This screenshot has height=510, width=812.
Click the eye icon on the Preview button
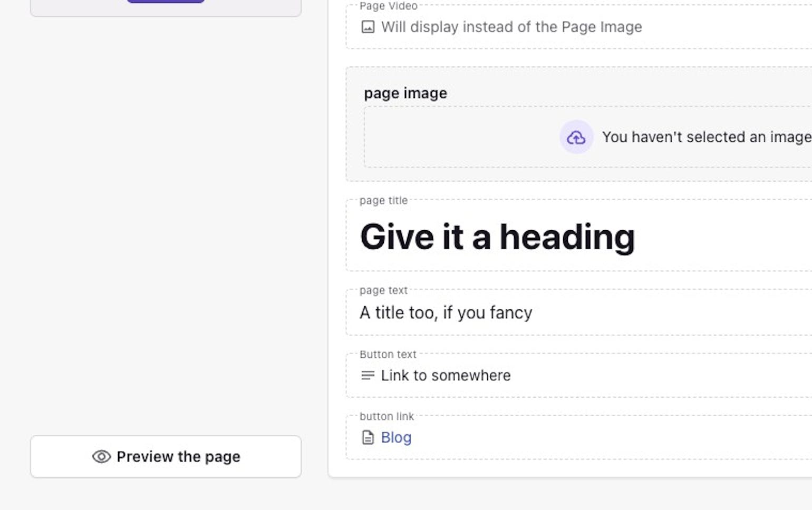[101, 457]
